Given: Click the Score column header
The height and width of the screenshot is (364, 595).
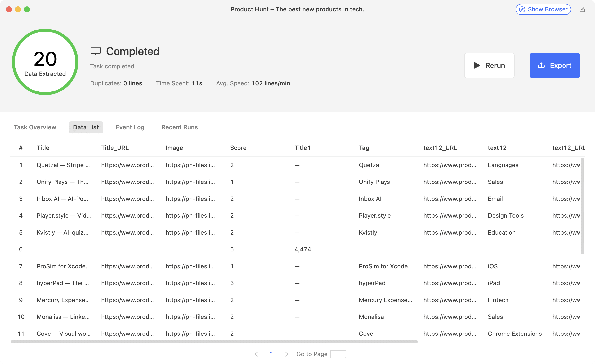Looking at the screenshot, I should point(238,148).
